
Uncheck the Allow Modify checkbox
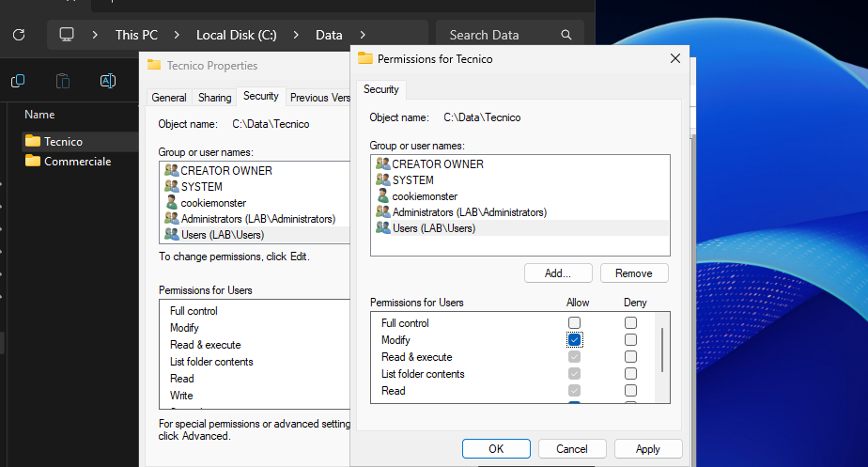tap(574, 340)
